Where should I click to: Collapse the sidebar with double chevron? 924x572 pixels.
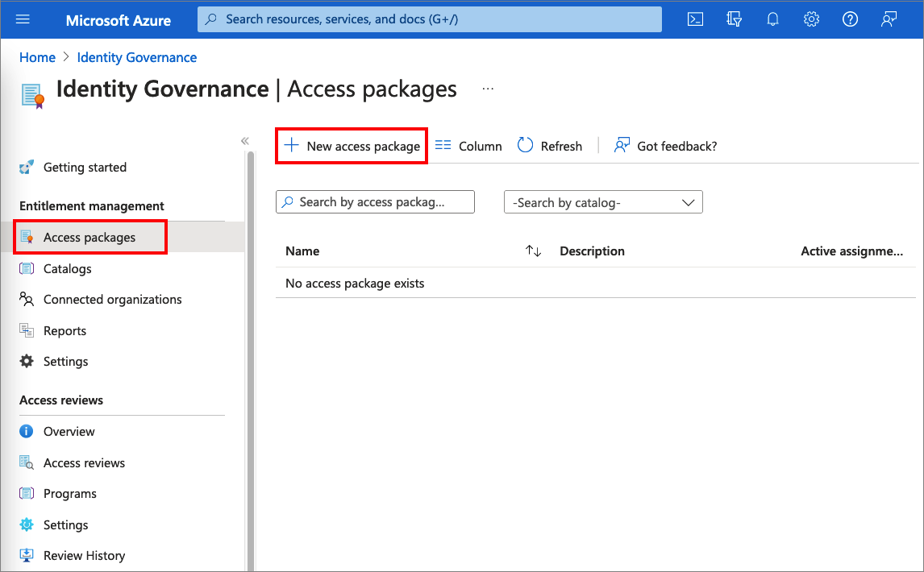tap(245, 141)
